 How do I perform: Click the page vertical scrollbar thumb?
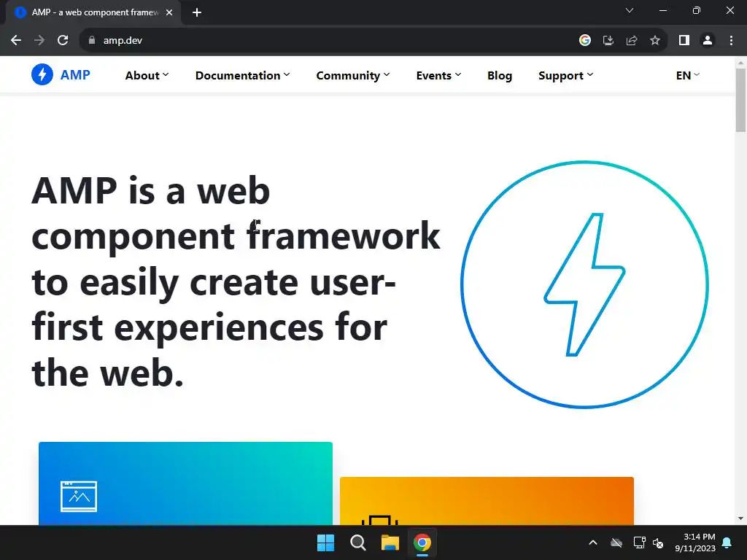click(x=740, y=100)
